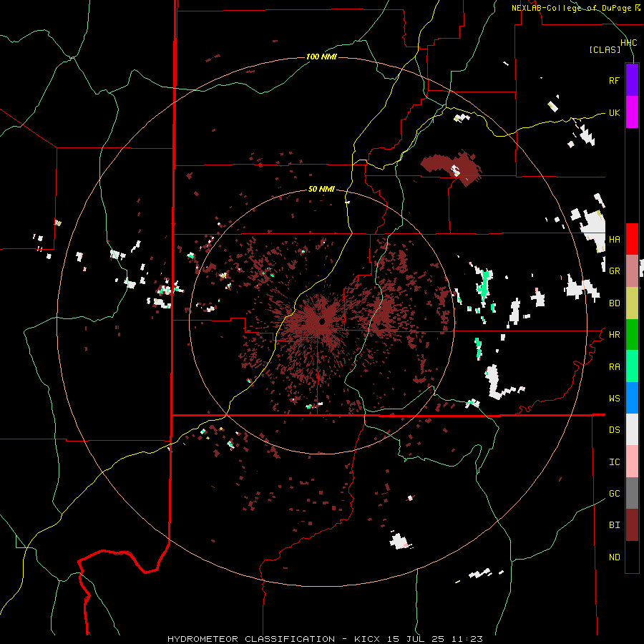Select the GC gray legend swatch

point(632,493)
